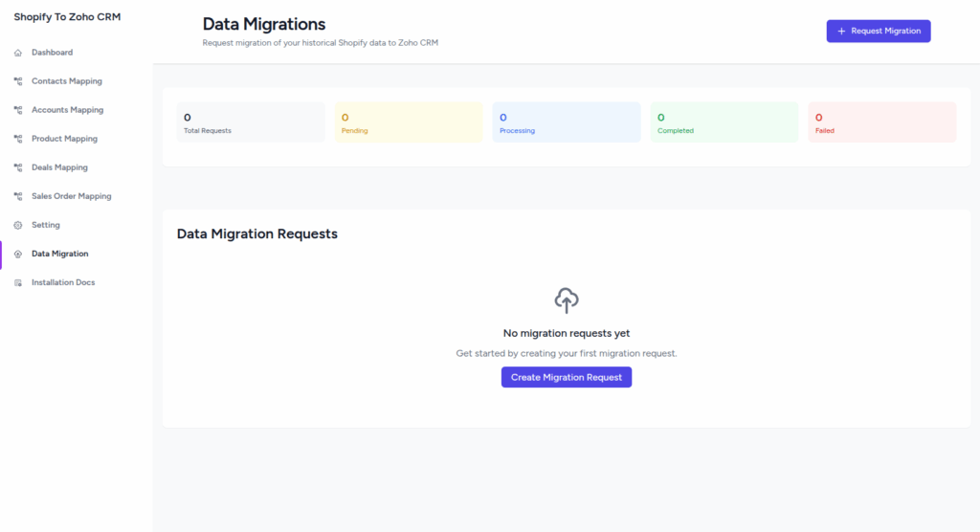Screen dimensions: 980x532
Task: Select Data Migration in sidebar
Action: (x=59, y=254)
